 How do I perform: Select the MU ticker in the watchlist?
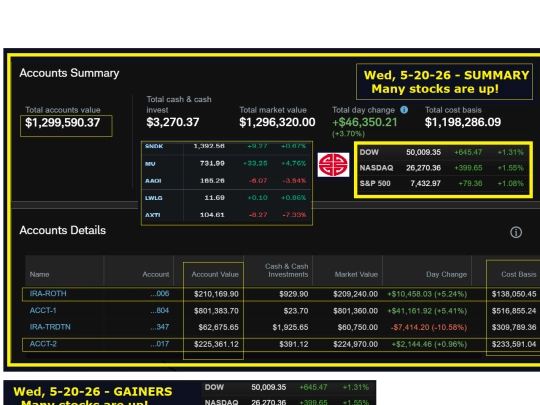click(x=150, y=164)
